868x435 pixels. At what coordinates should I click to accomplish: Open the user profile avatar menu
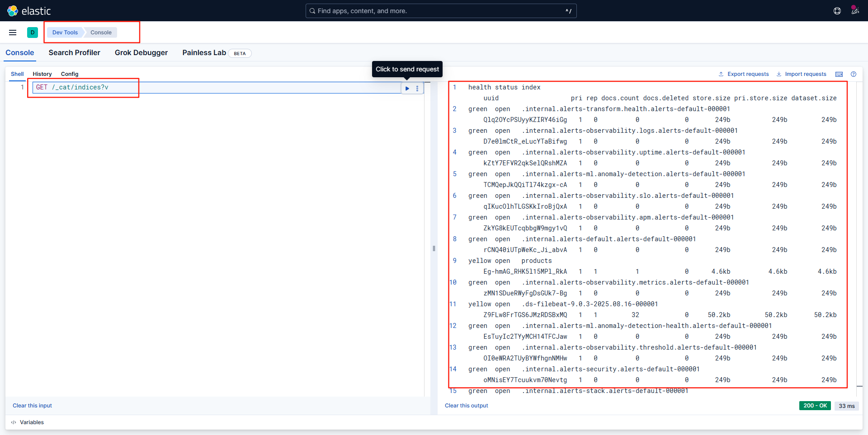tap(855, 10)
